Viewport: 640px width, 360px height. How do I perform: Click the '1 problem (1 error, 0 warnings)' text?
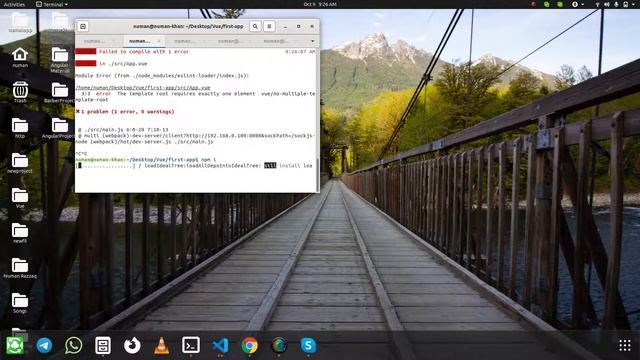tap(127, 111)
